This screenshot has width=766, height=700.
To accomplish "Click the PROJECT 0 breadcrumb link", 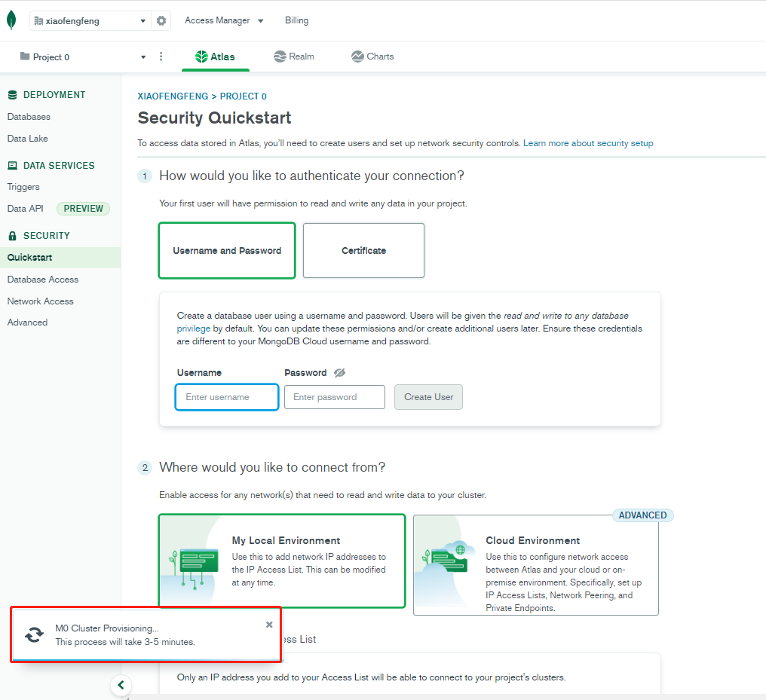I will tap(244, 96).
